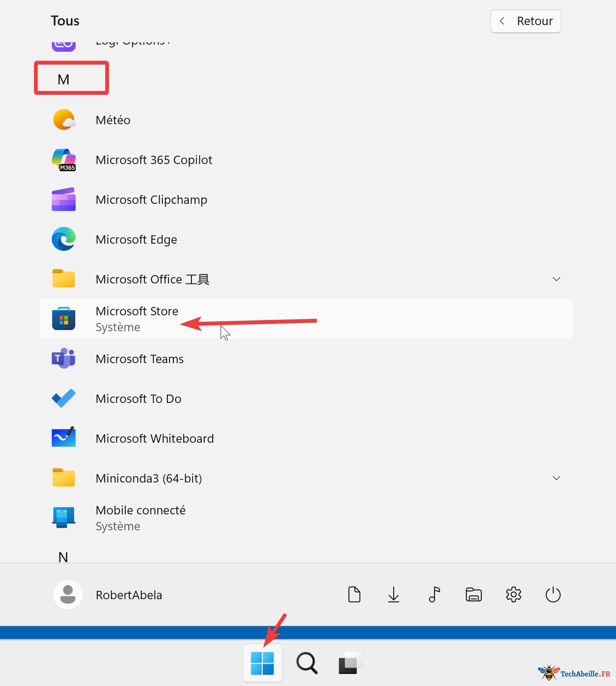The image size is (616, 686).
Task: Click the Windows Start button on taskbar
Action: click(262, 663)
